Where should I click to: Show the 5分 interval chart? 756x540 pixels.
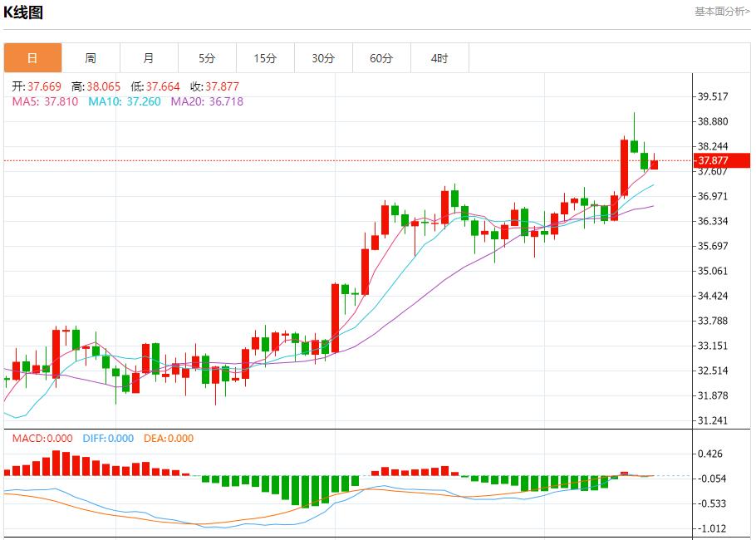[207, 58]
